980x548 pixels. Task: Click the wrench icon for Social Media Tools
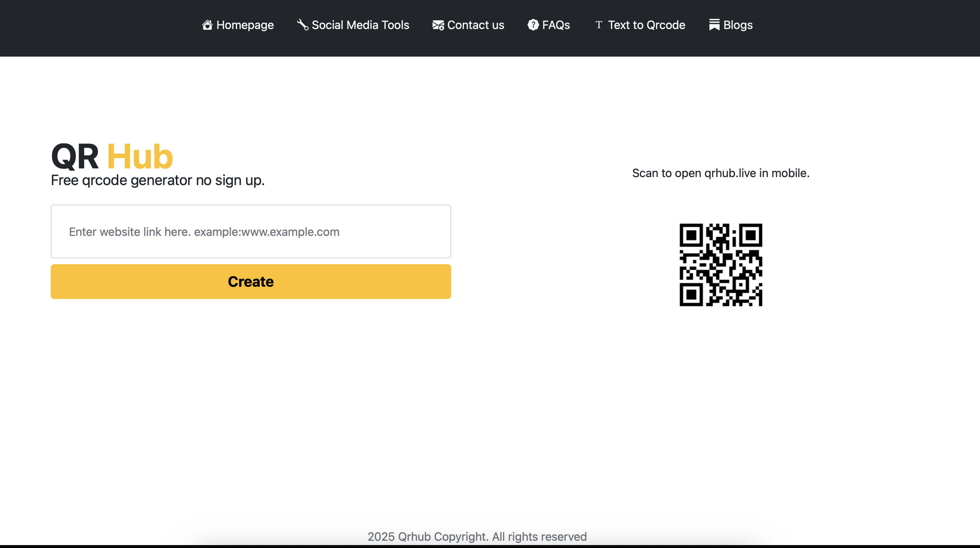point(302,25)
